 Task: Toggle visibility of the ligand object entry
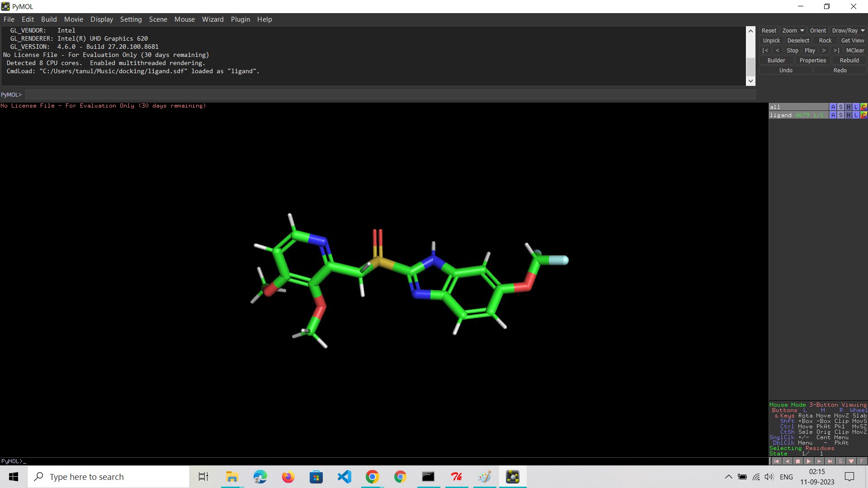[x=799, y=115]
